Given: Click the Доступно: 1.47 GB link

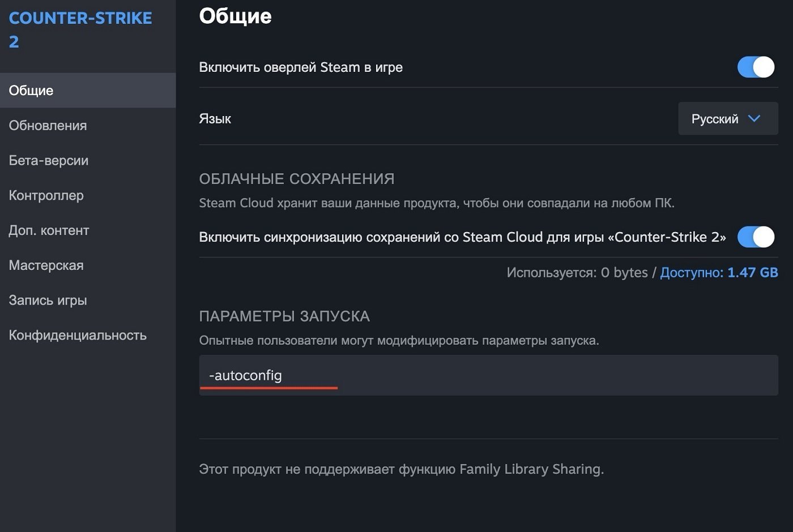Looking at the screenshot, I should 719,273.
